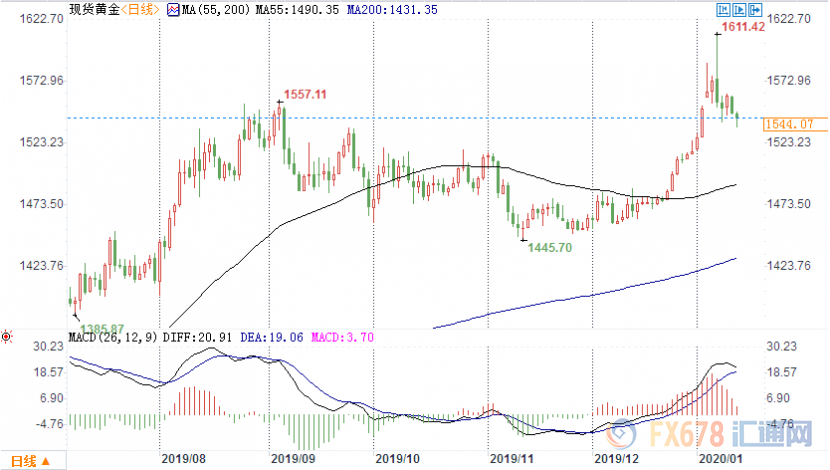The width and height of the screenshot is (830, 470).
Task: Click the MA55:1490.35 value
Action: [x=296, y=10]
